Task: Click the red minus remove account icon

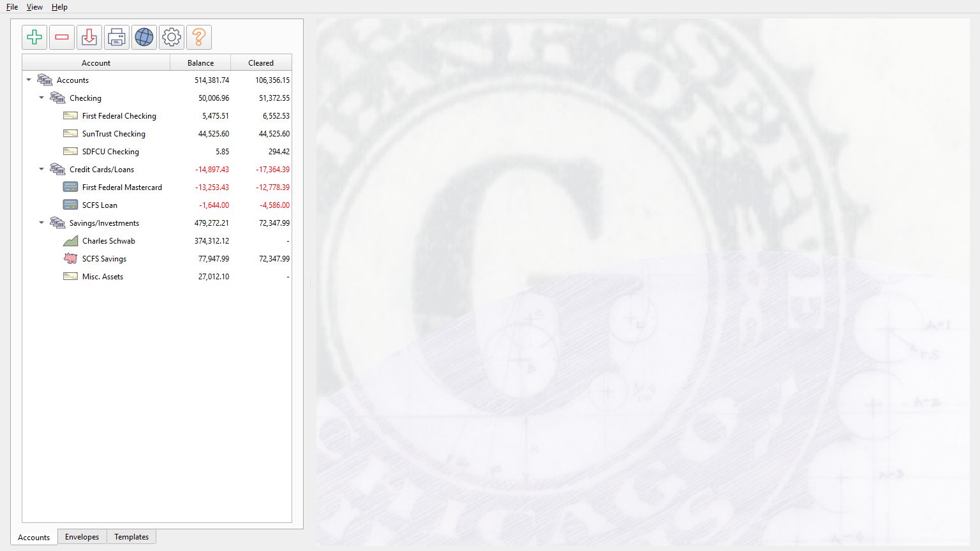Action: coord(62,38)
